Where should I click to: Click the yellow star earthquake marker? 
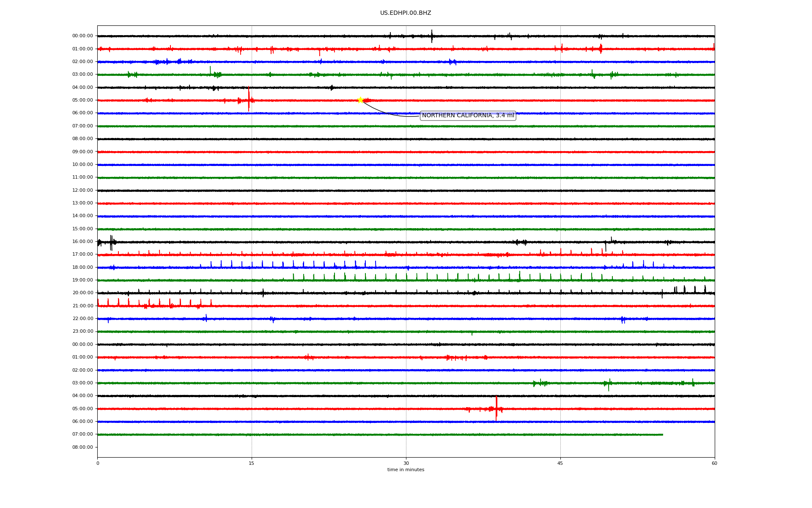point(360,100)
